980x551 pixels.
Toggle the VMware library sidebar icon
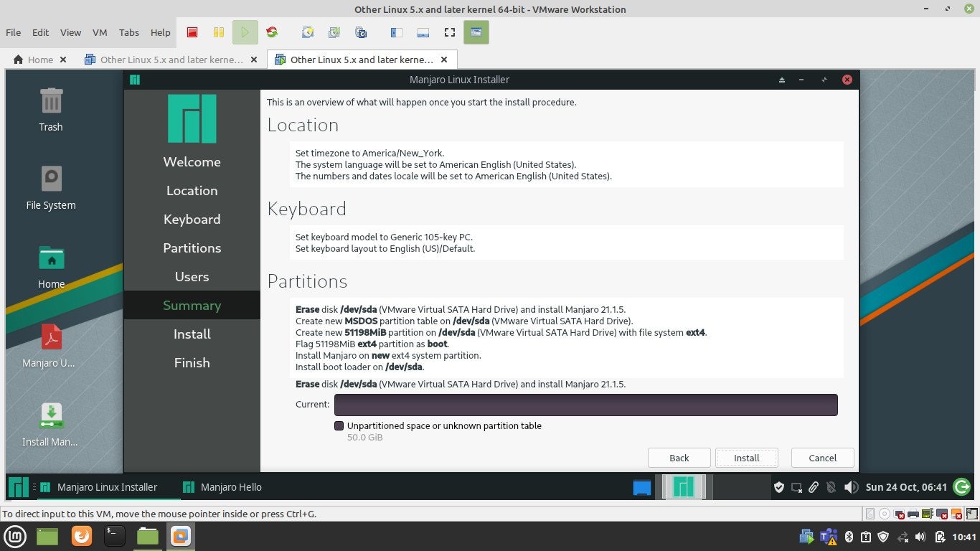(396, 32)
